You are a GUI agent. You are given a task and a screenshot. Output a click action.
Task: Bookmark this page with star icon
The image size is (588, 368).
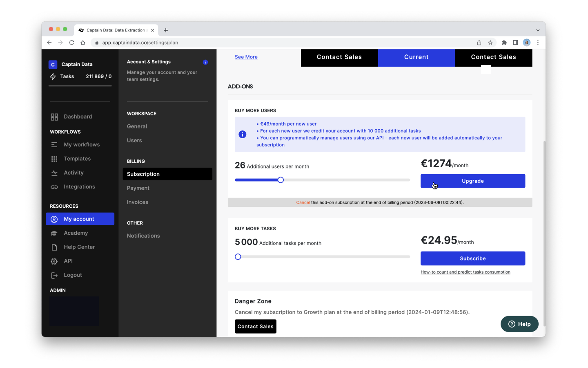click(x=490, y=43)
